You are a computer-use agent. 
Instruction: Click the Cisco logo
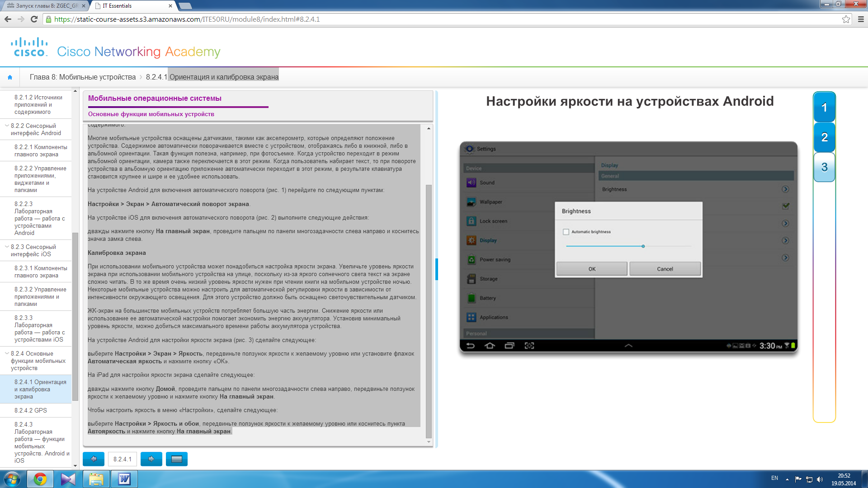[29, 47]
